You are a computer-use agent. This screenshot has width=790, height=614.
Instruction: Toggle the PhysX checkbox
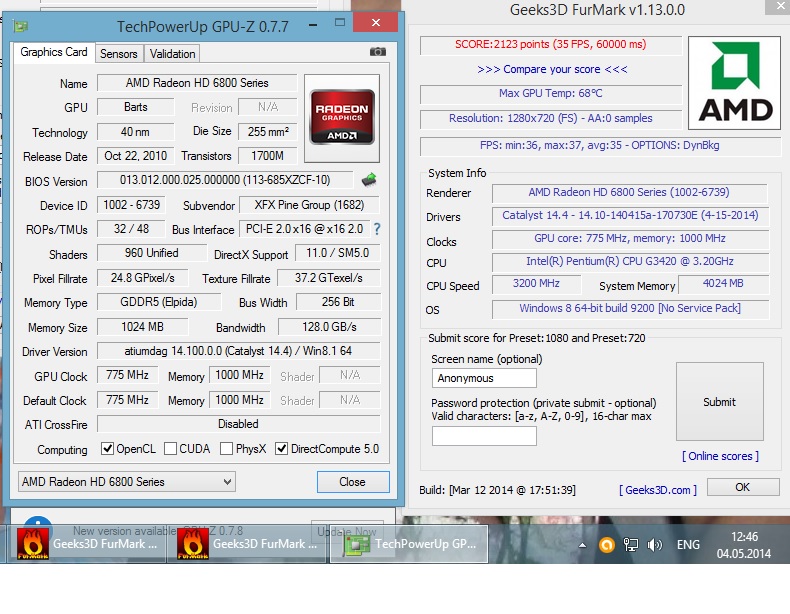(226, 448)
